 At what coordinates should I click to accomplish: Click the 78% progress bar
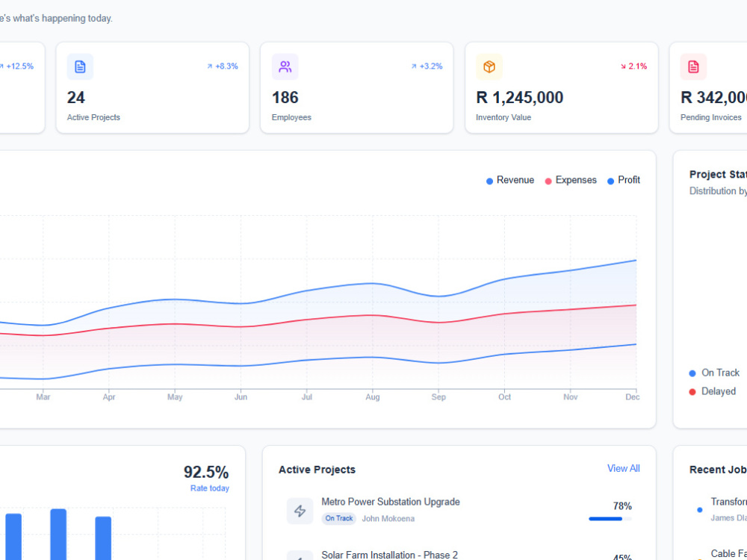pos(610,519)
